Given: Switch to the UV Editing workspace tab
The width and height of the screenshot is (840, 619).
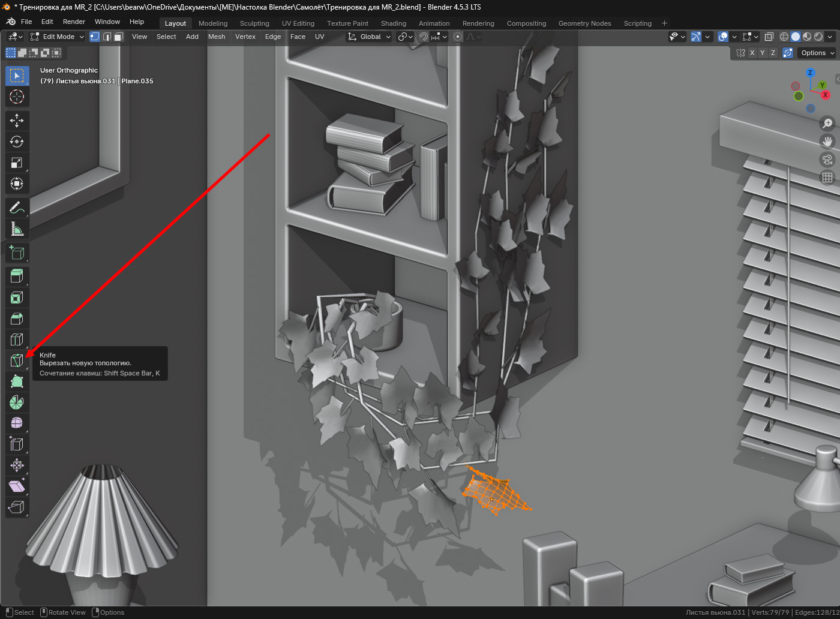Looking at the screenshot, I should tap(298, 23).
